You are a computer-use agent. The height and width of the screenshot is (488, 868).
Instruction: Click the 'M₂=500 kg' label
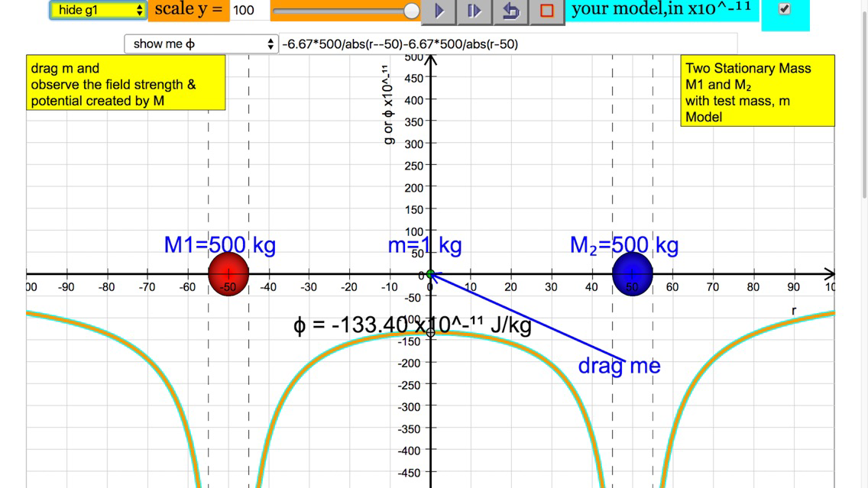(623, 245)
